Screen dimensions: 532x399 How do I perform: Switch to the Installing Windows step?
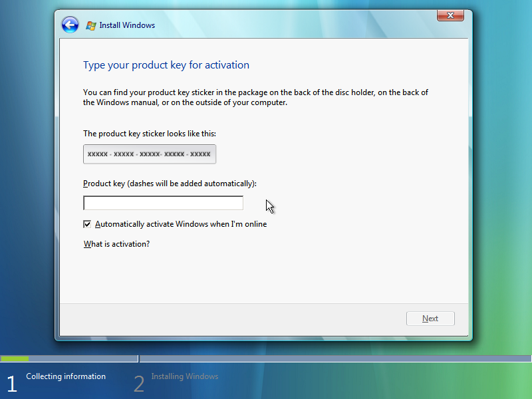[184, 376]
